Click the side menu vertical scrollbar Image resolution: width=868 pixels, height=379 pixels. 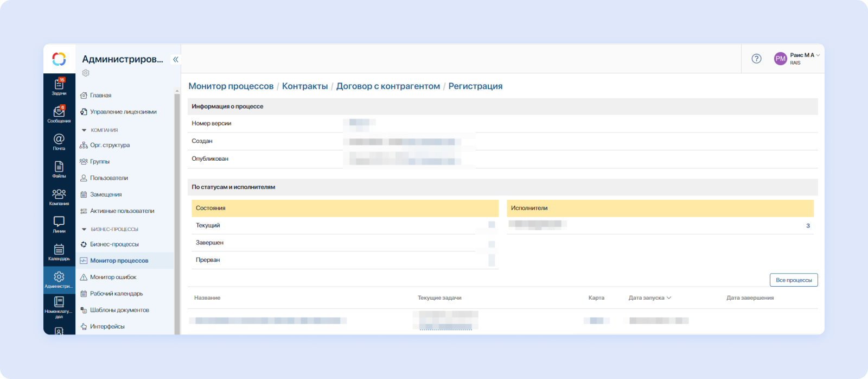[x=177, y=212]
